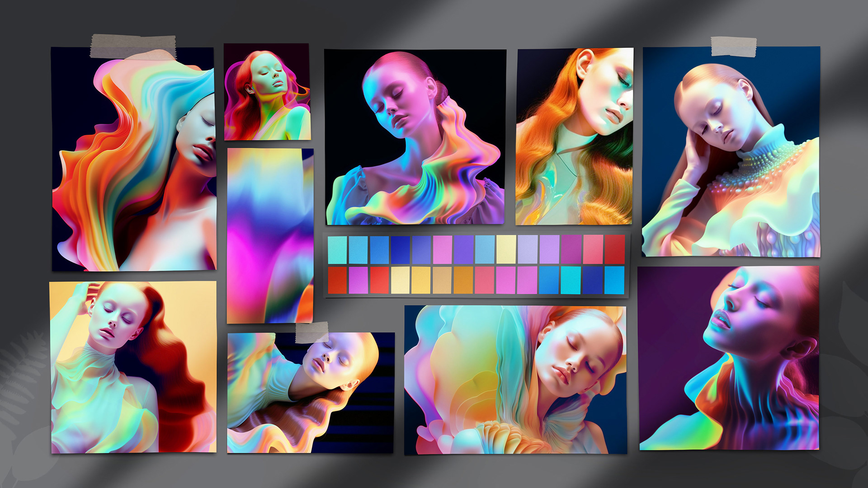Pick the pale lavender swatch in the top row

click(528, 249)
